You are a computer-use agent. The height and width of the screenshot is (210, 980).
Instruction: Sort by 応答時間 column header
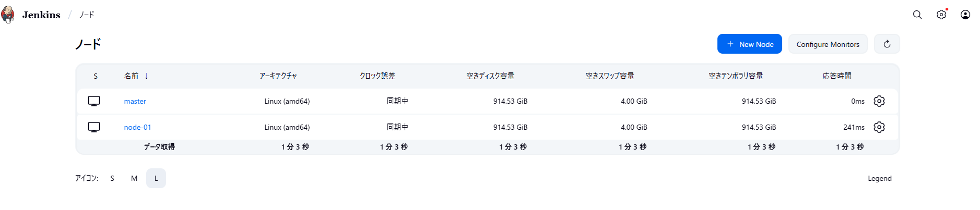(836, 76)
